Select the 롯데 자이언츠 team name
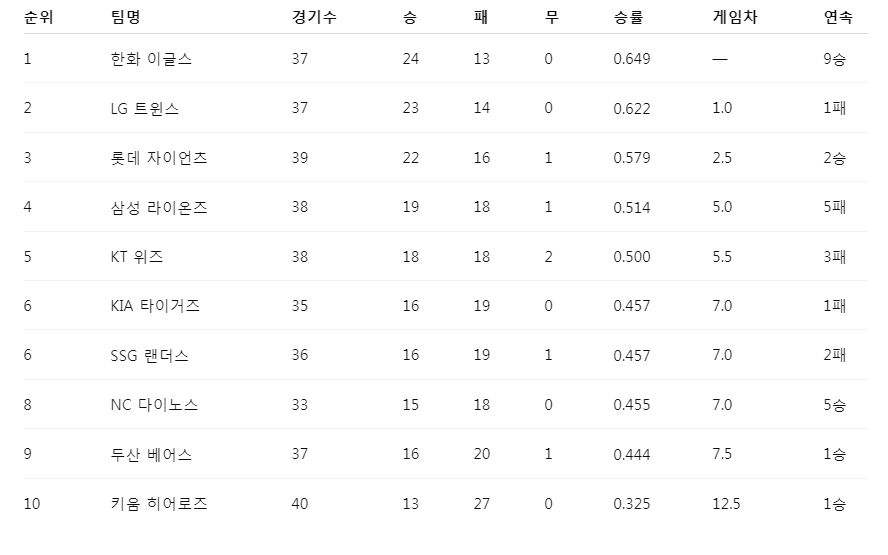888x555 pixels. click(159, 157)
